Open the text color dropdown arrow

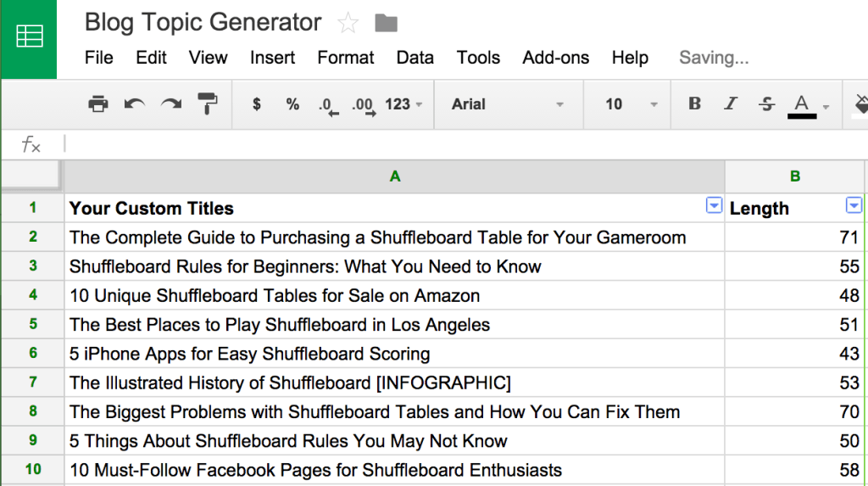tap(826, 106)
